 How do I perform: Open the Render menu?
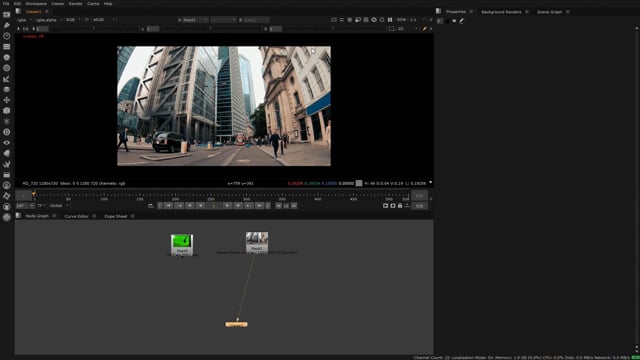[x=76, y=4]
